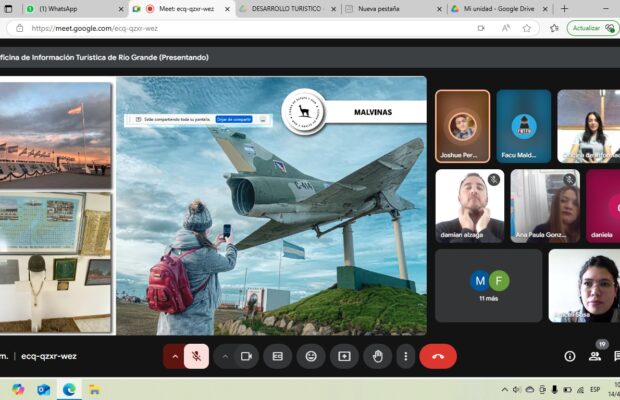Image resolution: width=620 pixels, height=400 pixels.
Task: Click the Facu Mald... participant tile
Action: pyautogui.click(x=524, y=126)
